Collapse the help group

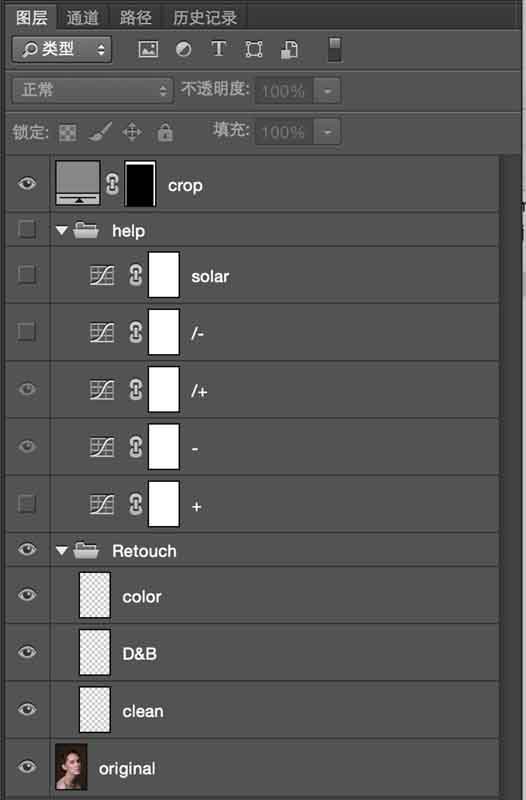pyautogui.click(x=62, y=231)
